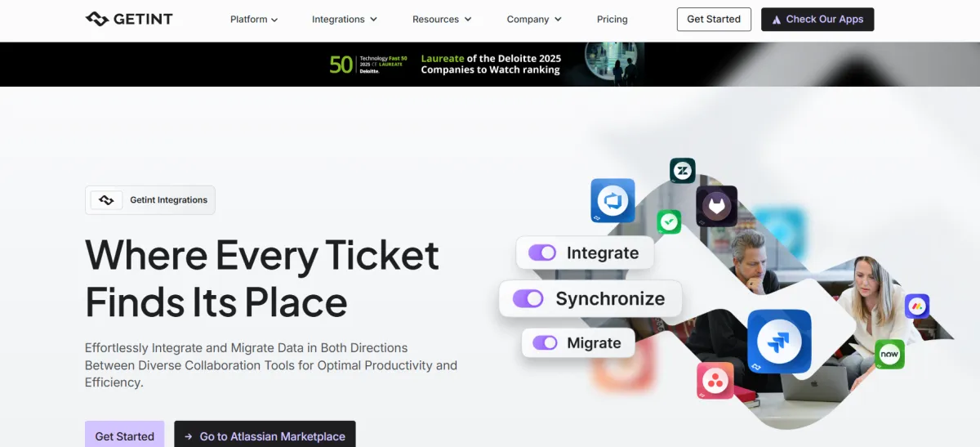The height and width of the screenshot is (447, 980).
Task: Expand the Platform dropdown menu
Action: [x=254, y=20]
